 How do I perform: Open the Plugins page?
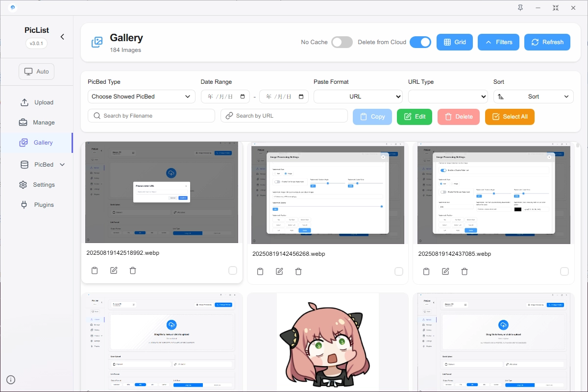click(x=37, y=205)
